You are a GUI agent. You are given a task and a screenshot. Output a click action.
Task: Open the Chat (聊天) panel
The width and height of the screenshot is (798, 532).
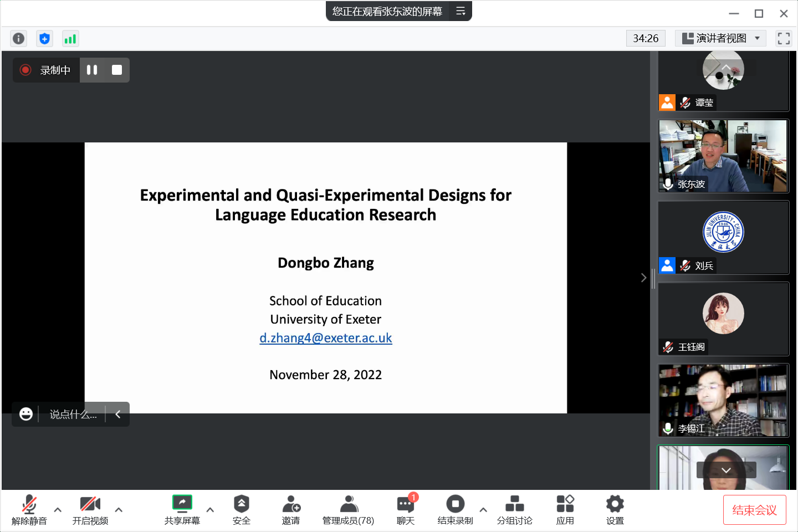coord(406,510)
